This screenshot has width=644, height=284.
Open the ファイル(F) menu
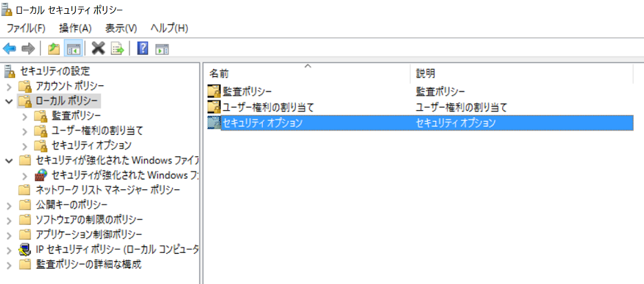(26, 28)
